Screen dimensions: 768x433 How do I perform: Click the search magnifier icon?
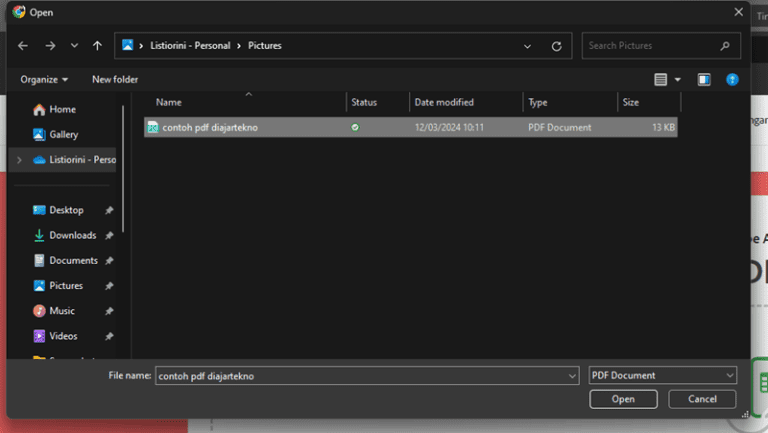725,46
